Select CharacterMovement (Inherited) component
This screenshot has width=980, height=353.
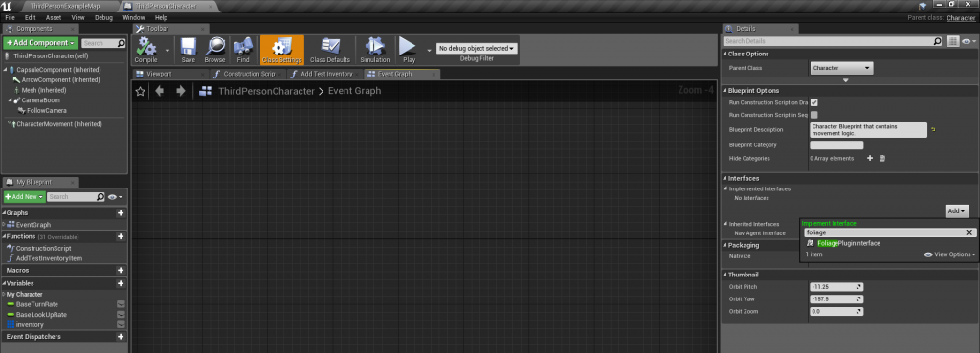coord(58,124)
